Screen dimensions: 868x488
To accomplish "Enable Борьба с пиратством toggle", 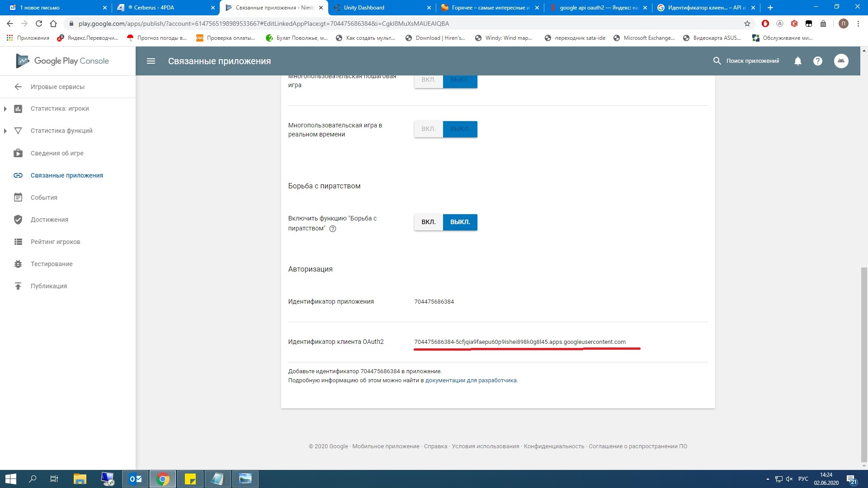I will pyautogui.click(x=428, y=222).
